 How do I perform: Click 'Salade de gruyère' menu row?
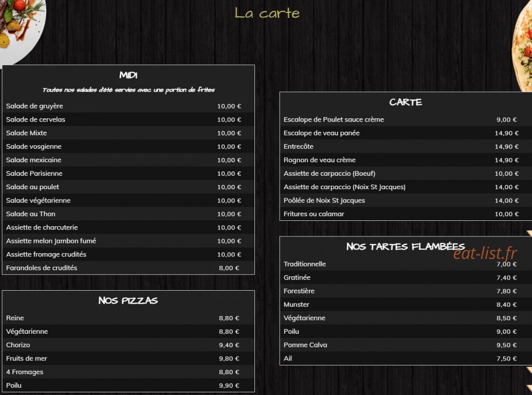click(128, 106)
